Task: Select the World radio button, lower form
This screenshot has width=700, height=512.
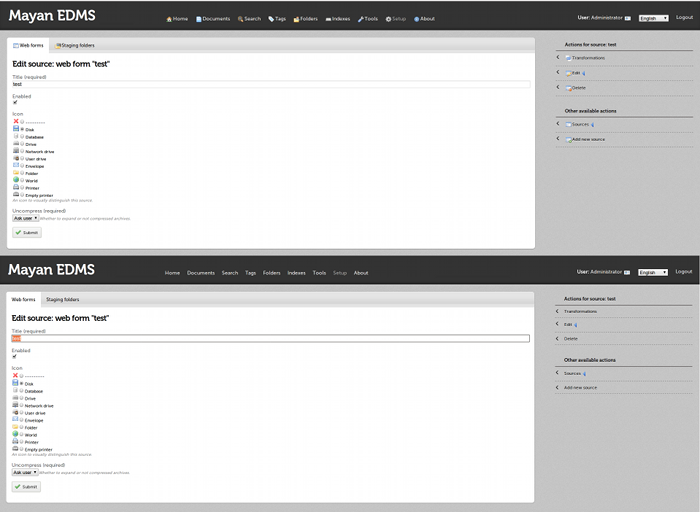Action: tap(21, 434)
